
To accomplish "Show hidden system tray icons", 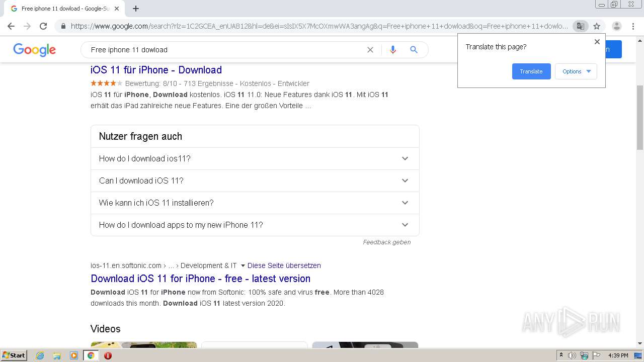I will (561, 355).
